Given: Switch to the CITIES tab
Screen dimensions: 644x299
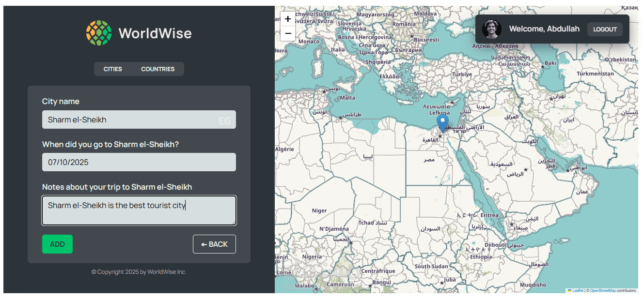Looking at the screenshot, I should tap(113, 69).
